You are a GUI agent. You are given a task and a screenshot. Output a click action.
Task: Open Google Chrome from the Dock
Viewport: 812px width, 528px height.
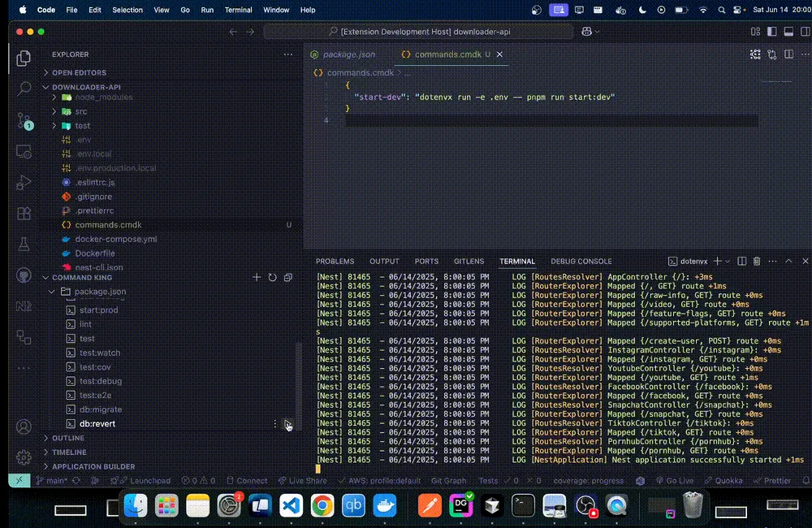point(322,505)
